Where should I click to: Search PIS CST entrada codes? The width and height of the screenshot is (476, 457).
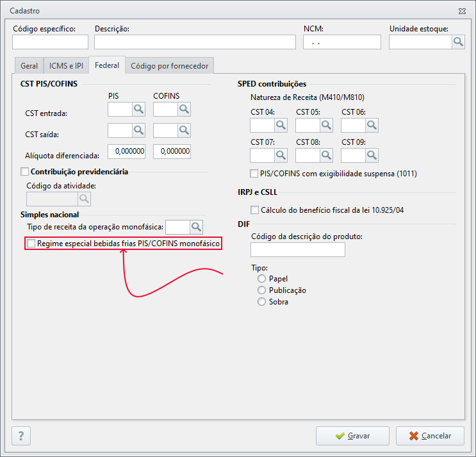click(138, 110)
